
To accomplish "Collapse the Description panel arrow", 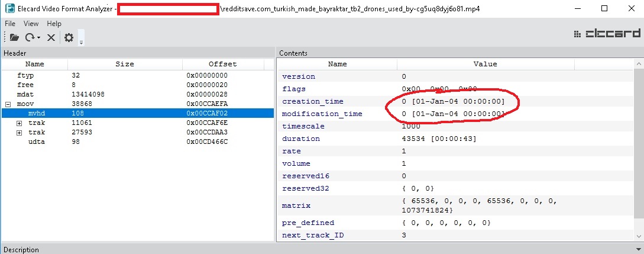I will click(638, 249).
